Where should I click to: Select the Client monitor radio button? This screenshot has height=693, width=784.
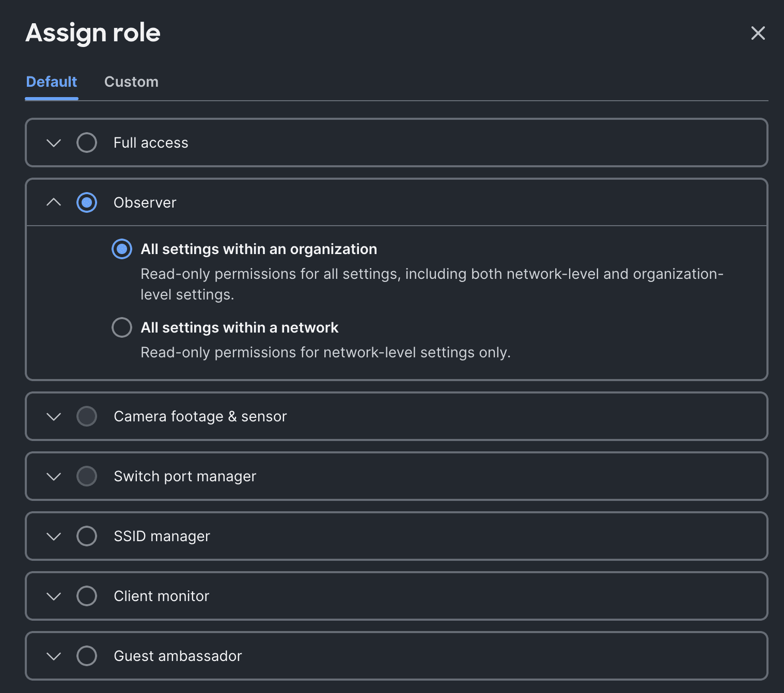pos(87,596)
